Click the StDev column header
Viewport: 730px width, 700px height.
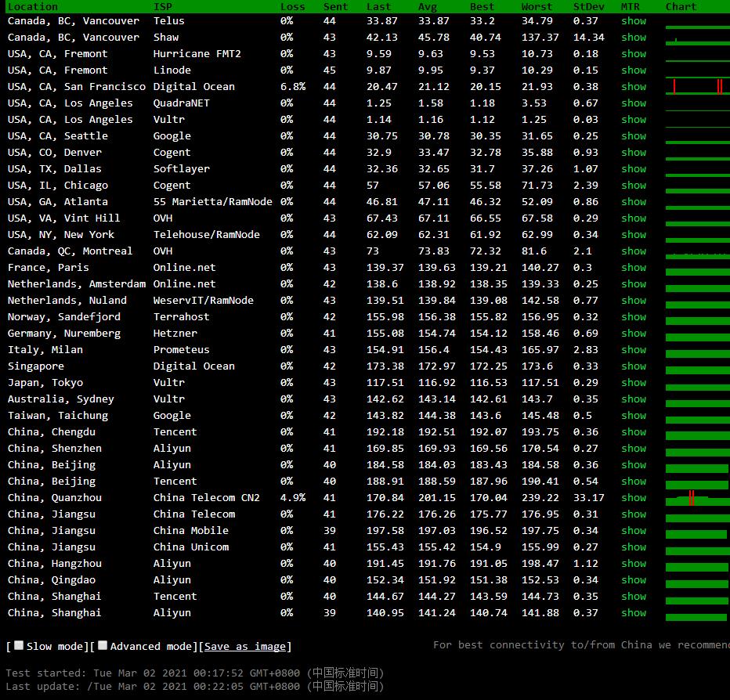588,6
